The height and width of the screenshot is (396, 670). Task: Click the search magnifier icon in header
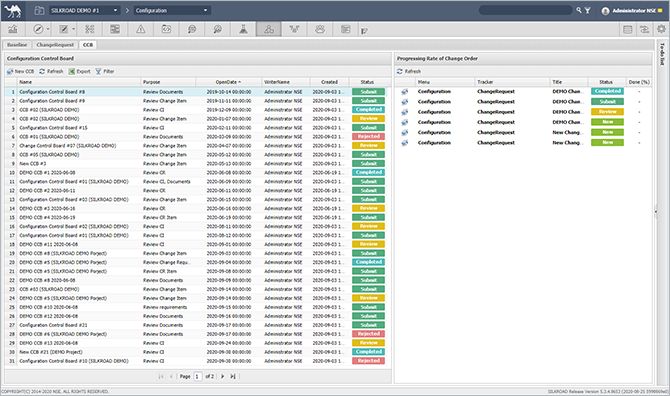pyautogui.click(x=579, y=10)
